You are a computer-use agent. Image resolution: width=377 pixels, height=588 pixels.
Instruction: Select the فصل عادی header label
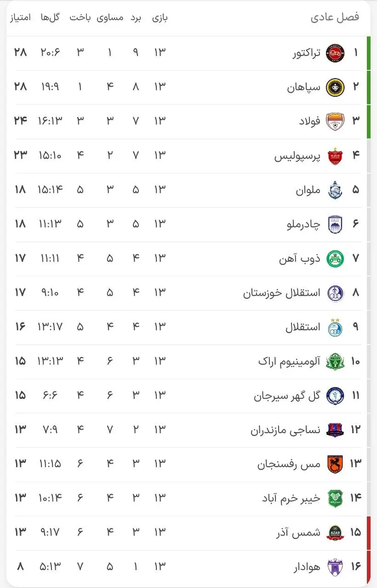(x=335, y=17)
